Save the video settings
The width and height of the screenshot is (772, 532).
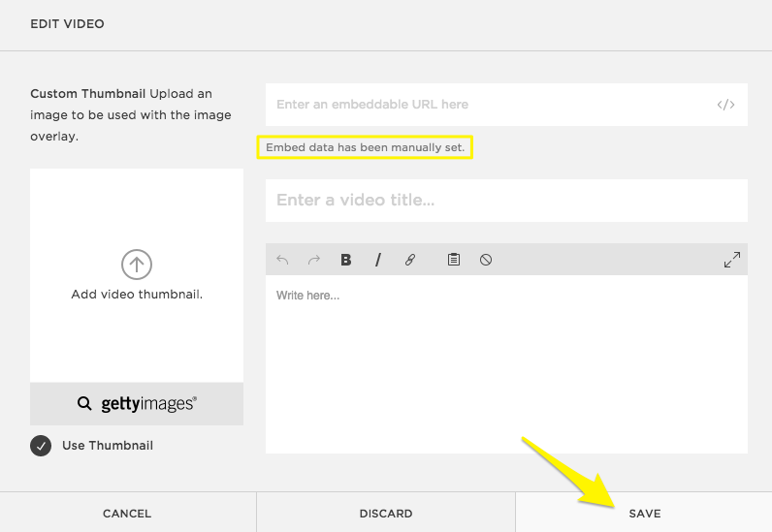(644, 514)
